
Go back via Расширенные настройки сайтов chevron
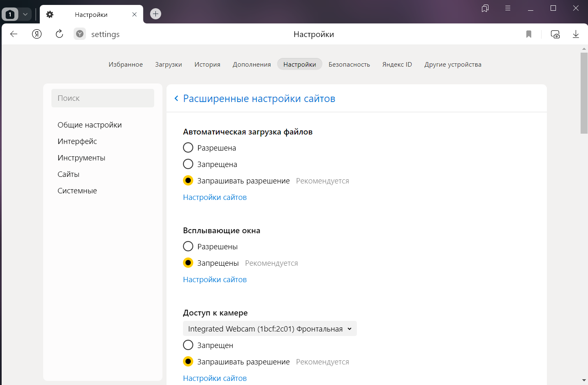pyautogui.click(x=176, y=98)
